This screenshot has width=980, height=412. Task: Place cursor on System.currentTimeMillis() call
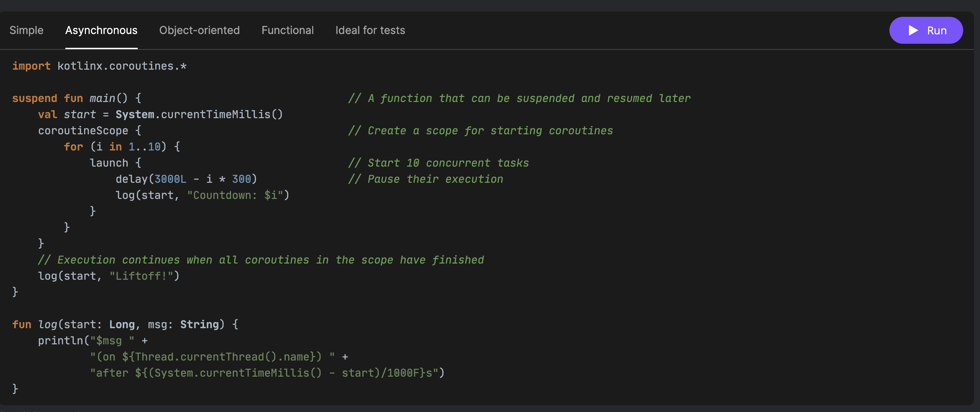(199, 114)
